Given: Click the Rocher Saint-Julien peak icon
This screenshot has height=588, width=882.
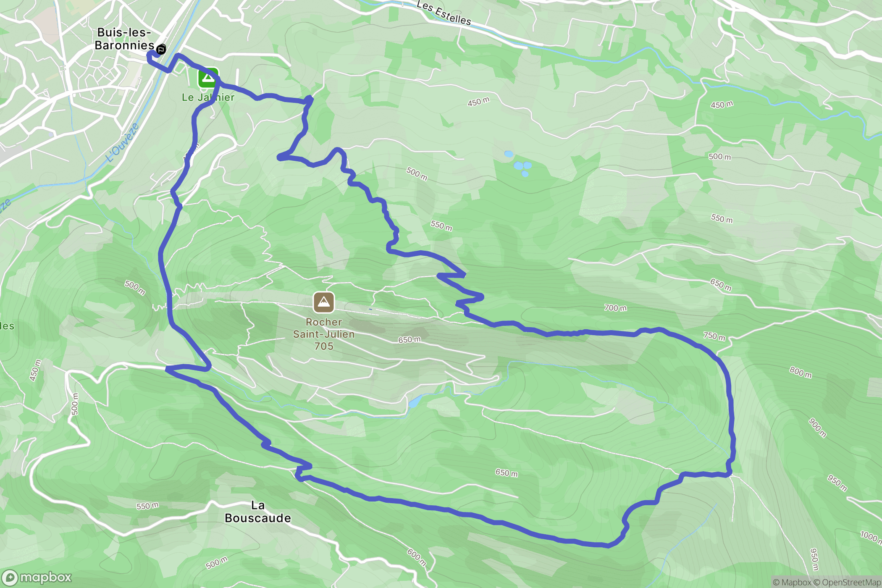Looking at the screenshot, I should pos(324,302).
